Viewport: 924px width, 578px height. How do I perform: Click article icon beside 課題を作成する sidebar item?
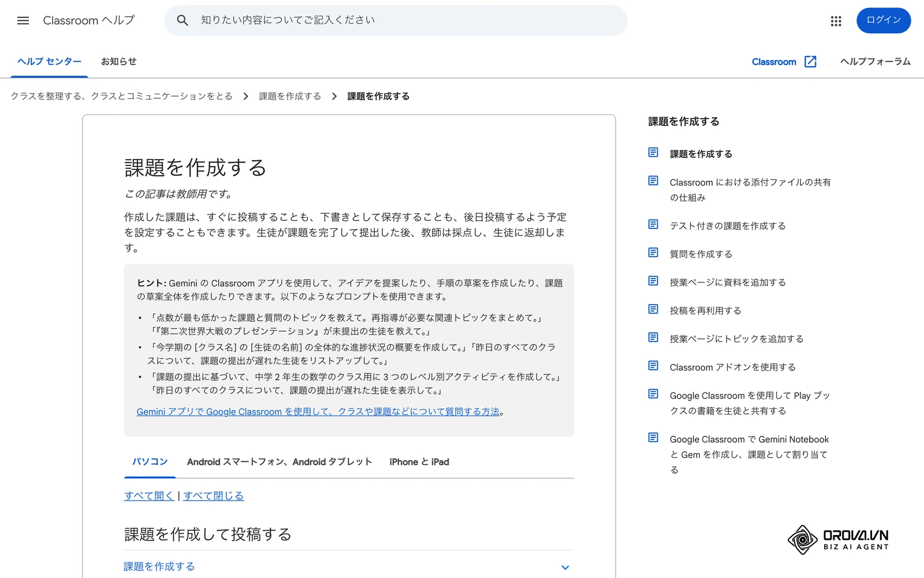(653, 153)
